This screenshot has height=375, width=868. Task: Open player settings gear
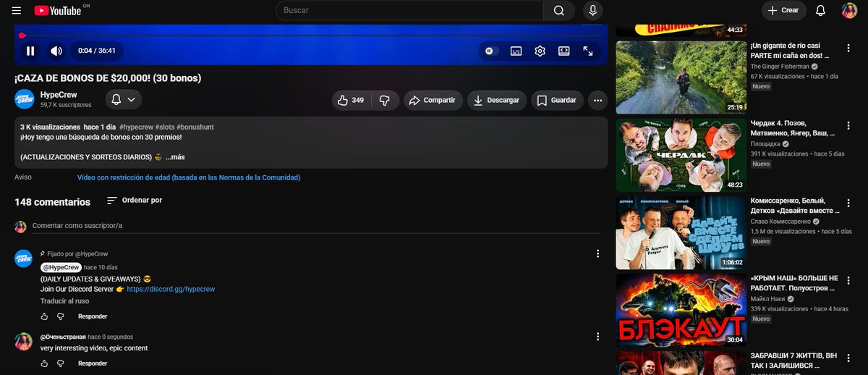click(x=540, y=51)
